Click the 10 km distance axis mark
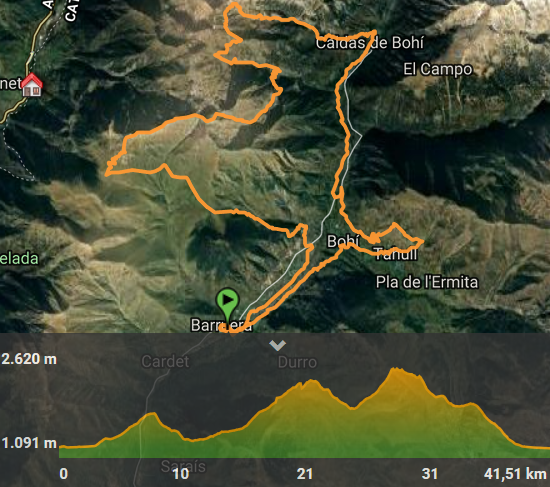Image resolution: width=550 pixels, height=487 pixels. click(181, 474)
